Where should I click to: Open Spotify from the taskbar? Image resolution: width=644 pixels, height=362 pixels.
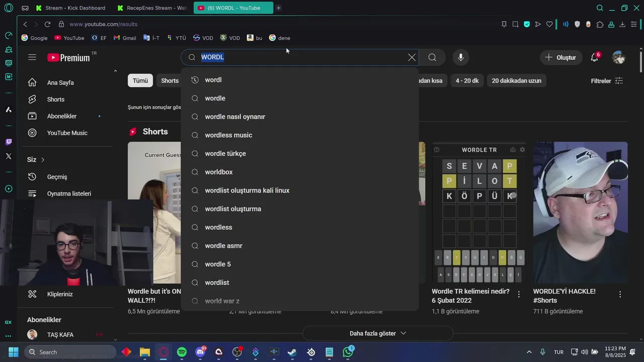182,352
